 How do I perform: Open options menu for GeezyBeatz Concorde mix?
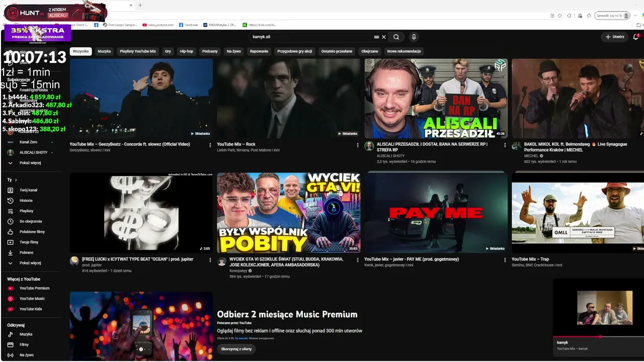[x=210, y=145]
